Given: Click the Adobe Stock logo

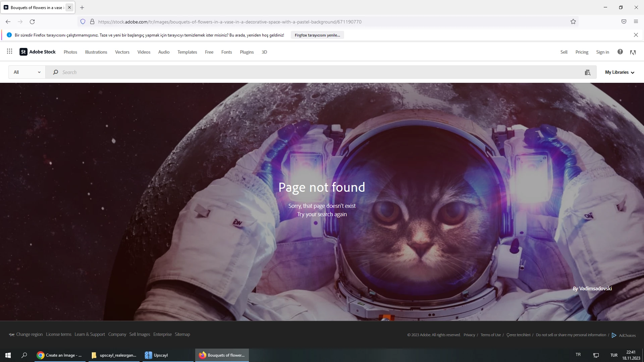Looking at the screenshot, I should [x=38, y=52].
